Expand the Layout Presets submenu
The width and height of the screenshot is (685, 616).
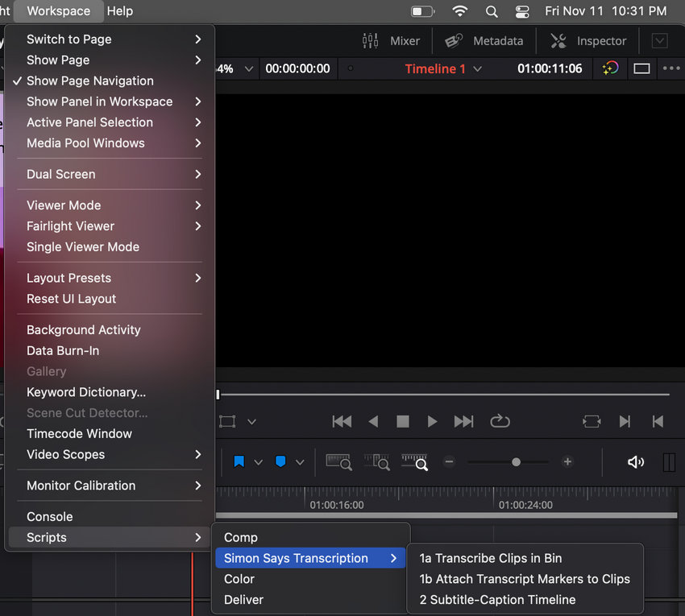pos(110,278)
